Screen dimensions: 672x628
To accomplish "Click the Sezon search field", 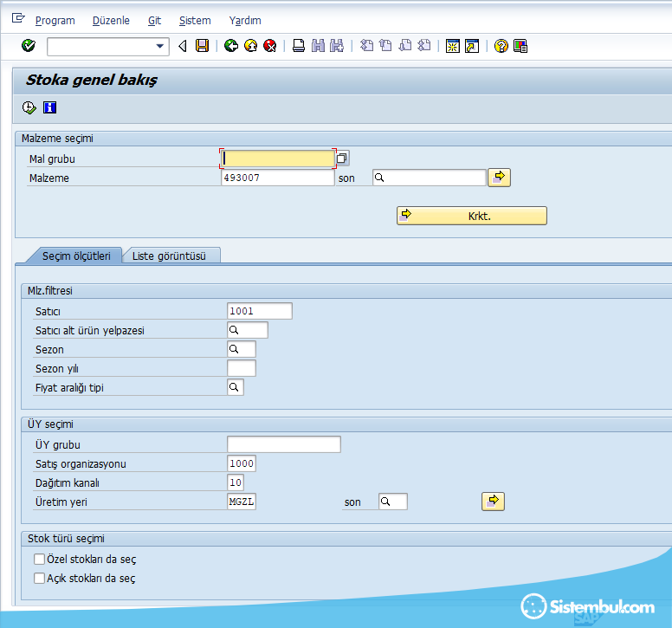I will pos(242,349).
